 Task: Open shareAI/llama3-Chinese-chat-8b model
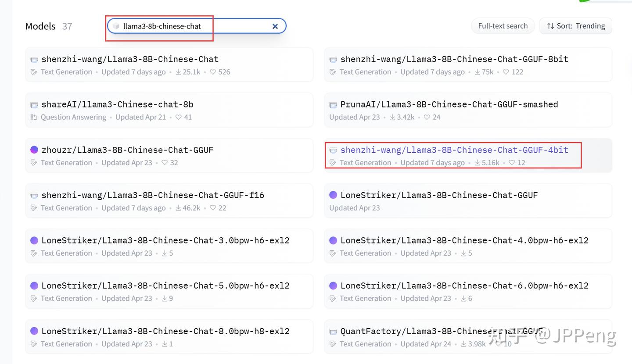pyautogui.click(x=169, y=110)
